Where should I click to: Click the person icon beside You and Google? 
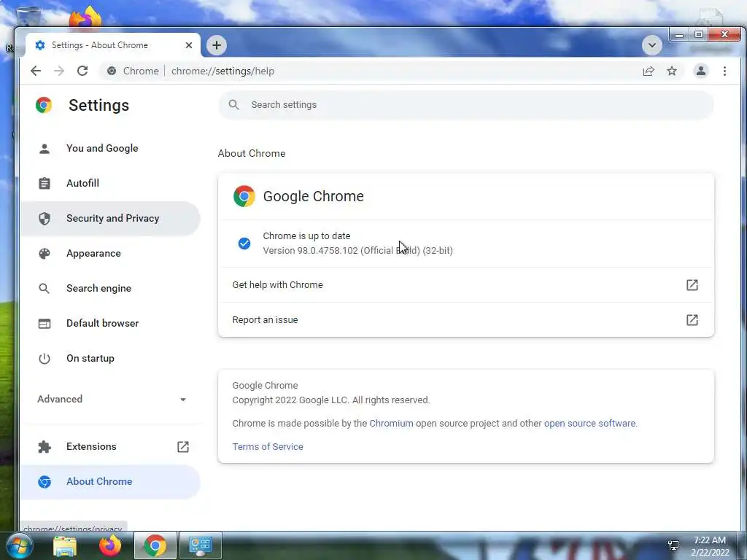(x=44, y=149)
